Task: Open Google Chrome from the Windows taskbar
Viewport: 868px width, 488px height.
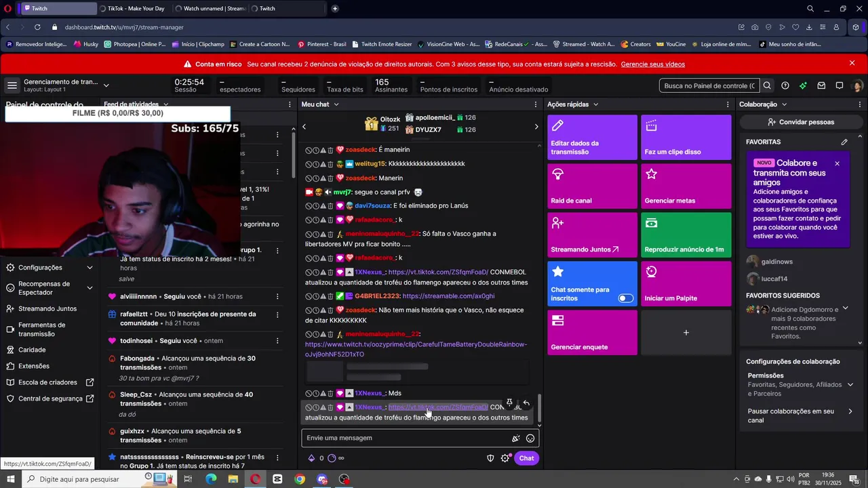Action: pos(300,479)
